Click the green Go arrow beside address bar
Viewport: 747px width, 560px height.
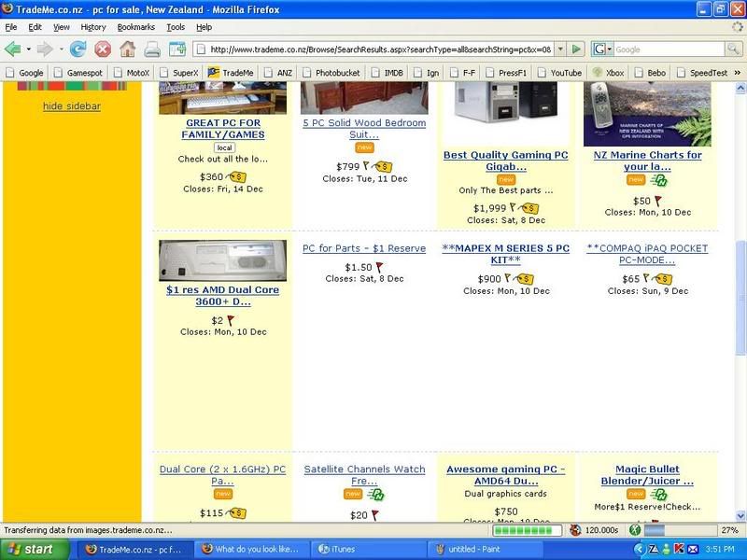(576, 49)
